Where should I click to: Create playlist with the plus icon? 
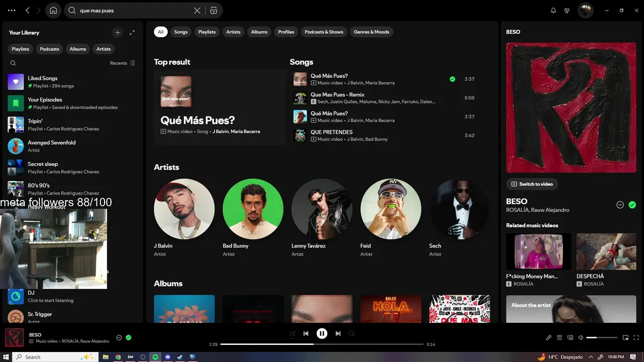[117, 33]
